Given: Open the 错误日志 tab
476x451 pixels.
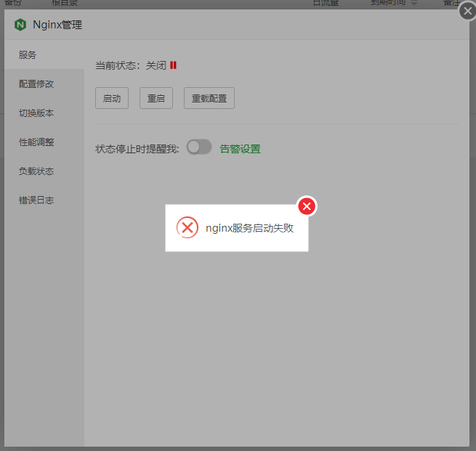Looking at the screenshot, I should [44, 200].
